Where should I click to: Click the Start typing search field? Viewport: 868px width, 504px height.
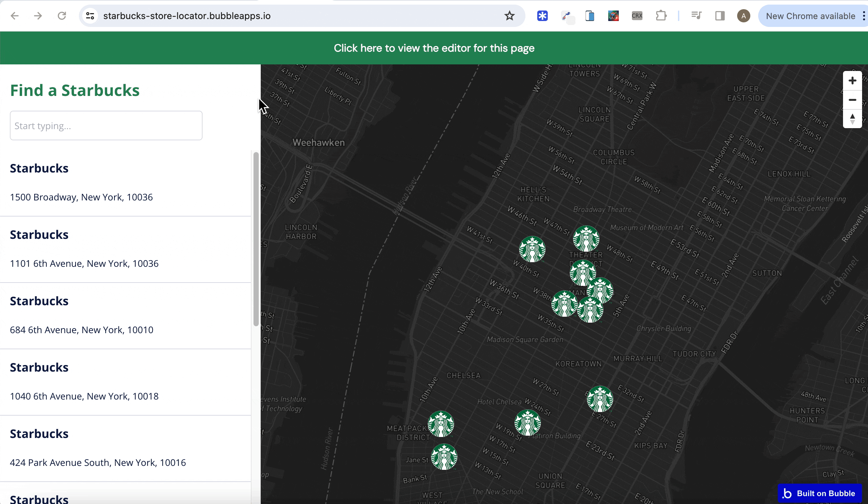[x=106, y=126]
